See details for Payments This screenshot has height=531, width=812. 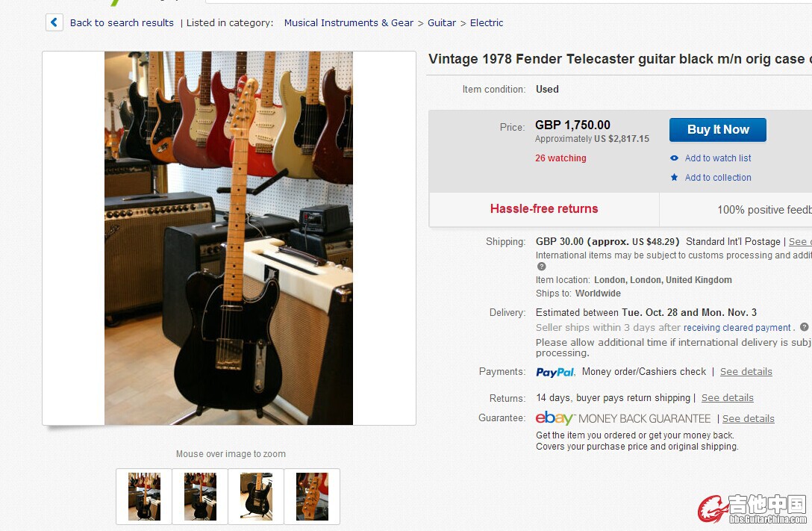tap(746, 371)
